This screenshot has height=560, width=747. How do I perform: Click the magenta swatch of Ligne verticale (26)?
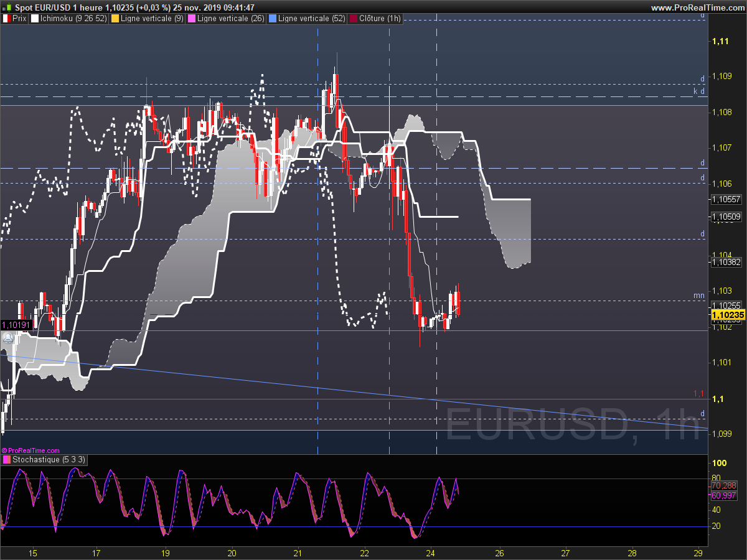pos(191,19)
